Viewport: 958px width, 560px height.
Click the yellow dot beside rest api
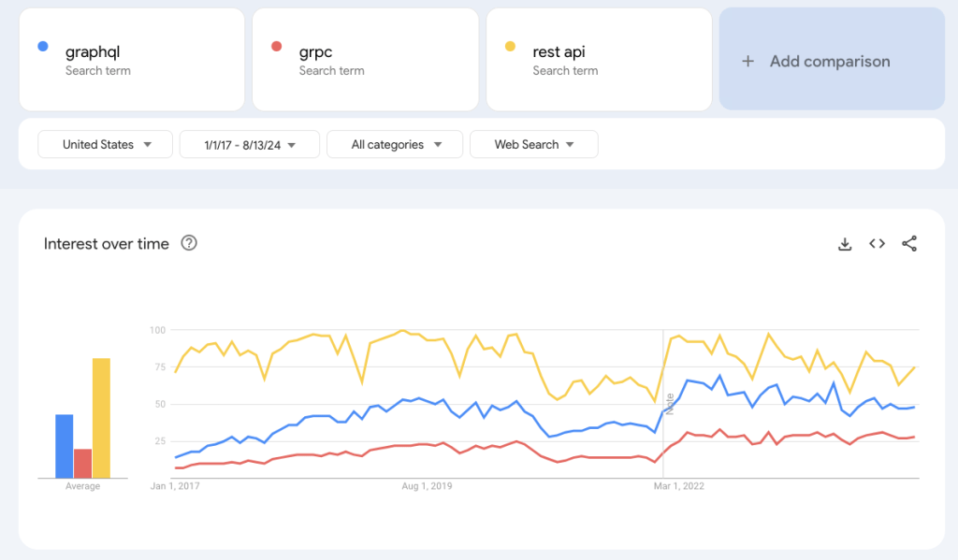(x=511, y=46)
